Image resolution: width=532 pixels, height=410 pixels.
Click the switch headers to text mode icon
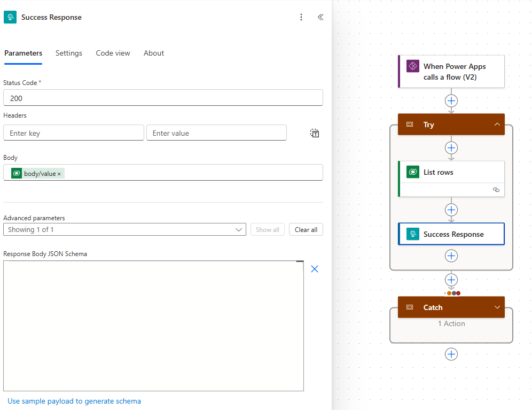(315, 133)
